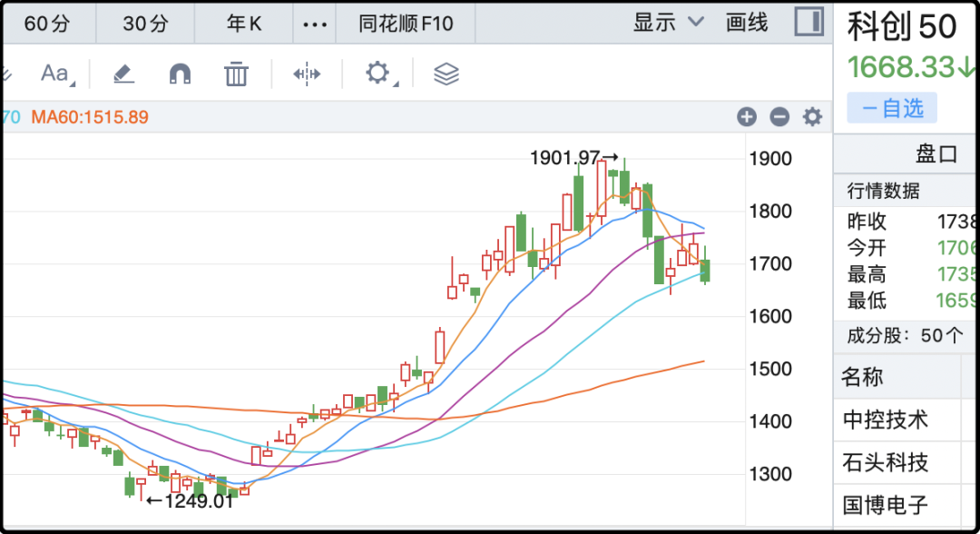Open indicator settings gear beside zoom buttons
Image resolution: width=980 pixels, height=534 pixels.
(x=812, y=116)
